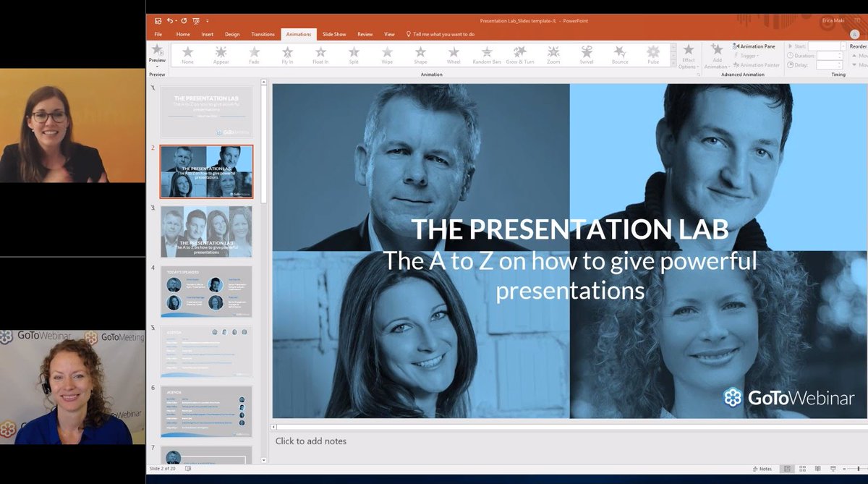868x484 pixels.
Task: Click the Save icon in Quick Access Toolbar
Action: (158, 21)
